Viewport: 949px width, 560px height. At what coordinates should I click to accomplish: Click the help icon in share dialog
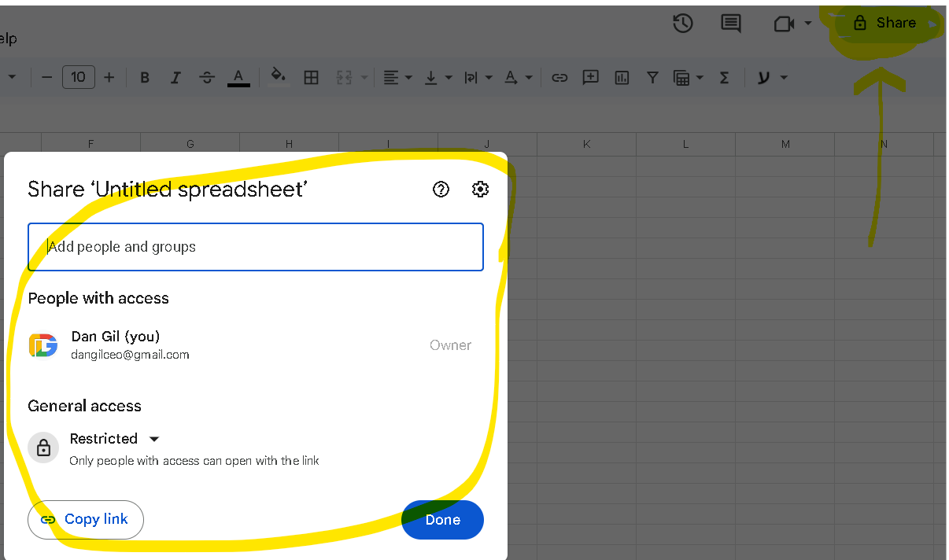[441, 190]
